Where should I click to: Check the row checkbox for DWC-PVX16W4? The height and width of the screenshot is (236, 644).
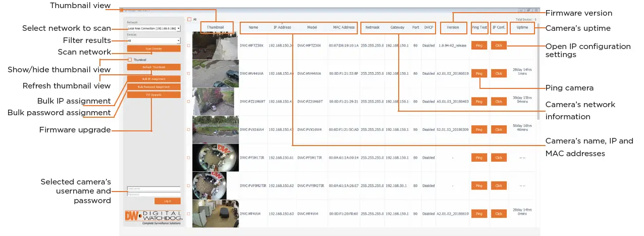189,130
